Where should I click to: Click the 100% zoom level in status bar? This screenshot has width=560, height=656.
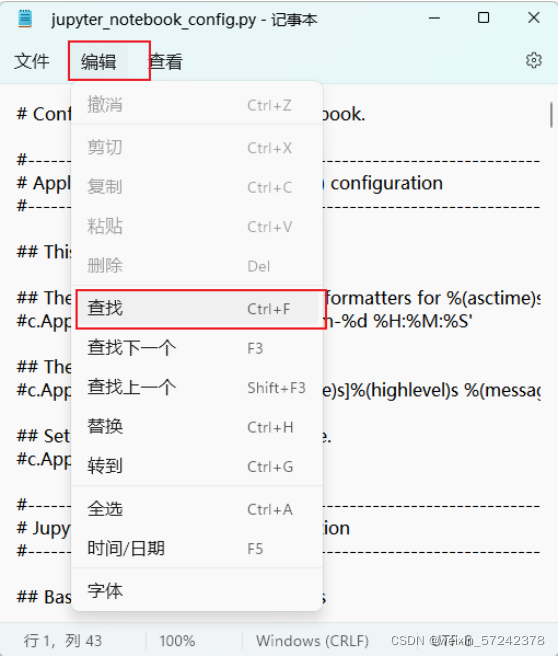click(177, 641)
